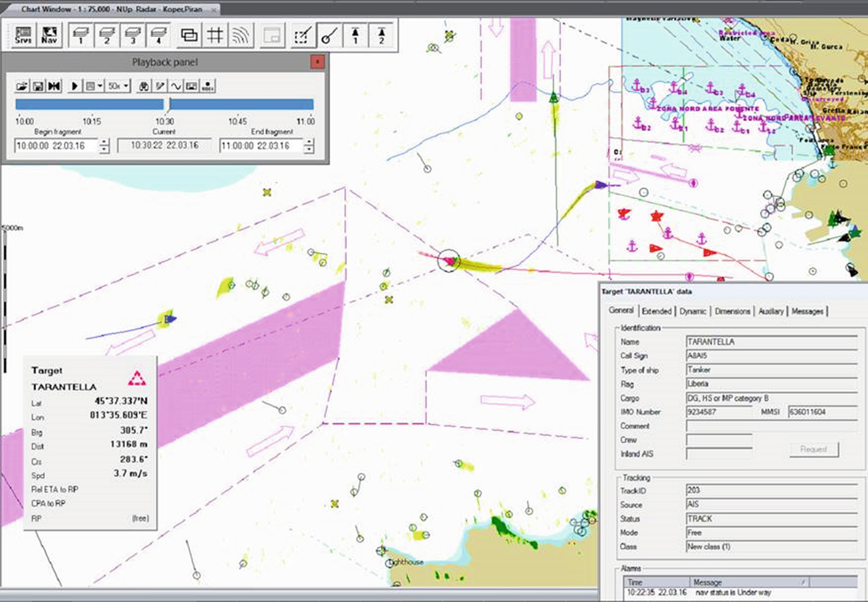Image resolution: width=868 pixels, height=602 pixels.
Task: Click the red triangle target symbol in Target box
Action: coord(137,378)
